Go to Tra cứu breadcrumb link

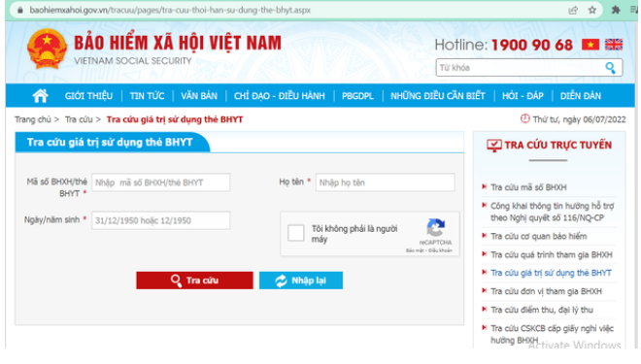[x=79, y=119]
